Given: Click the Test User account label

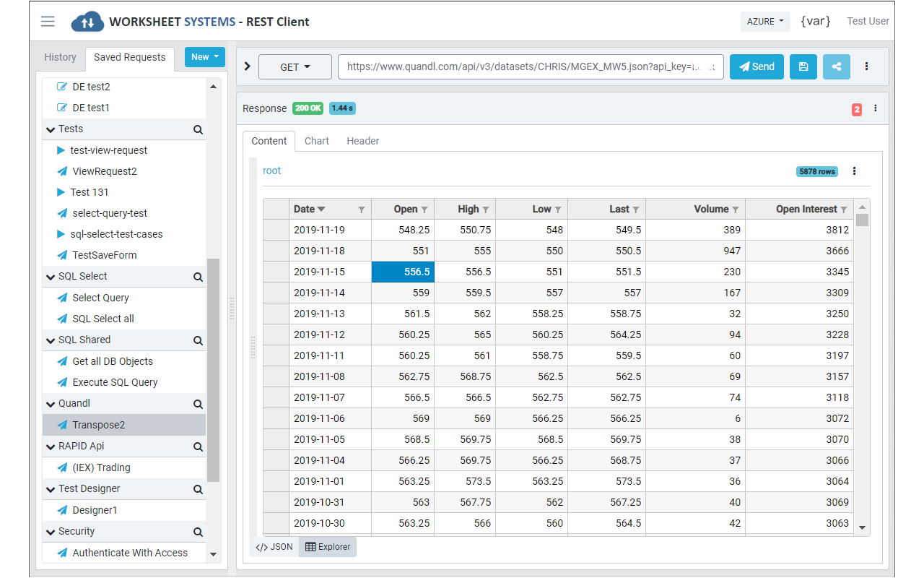Looking at the screenshot, I should 868,21.
